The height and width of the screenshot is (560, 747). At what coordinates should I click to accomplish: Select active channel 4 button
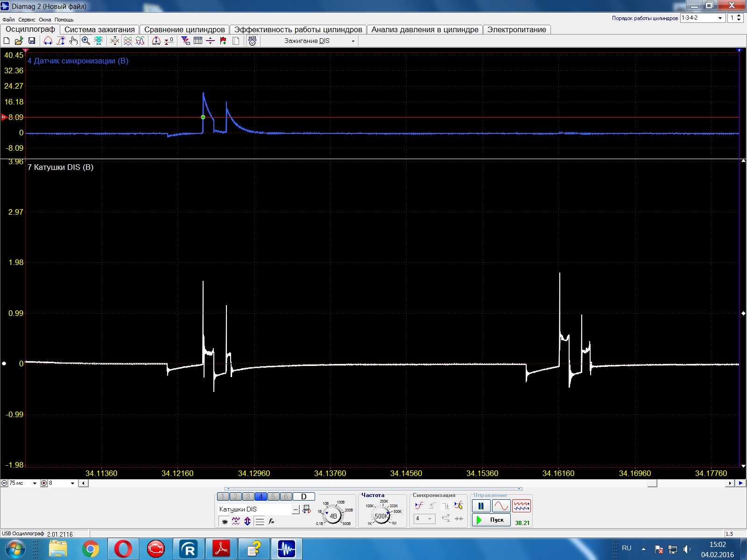coord(261,497)
